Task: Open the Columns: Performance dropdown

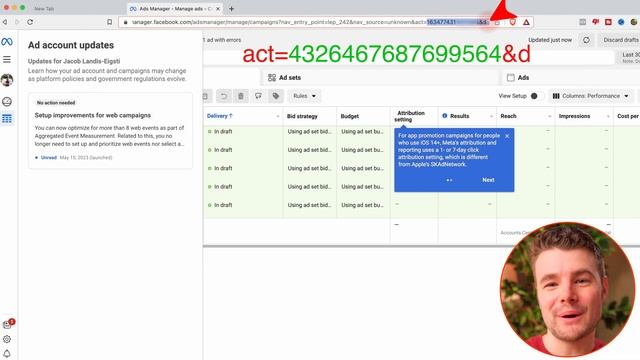Action: point(591,96)
